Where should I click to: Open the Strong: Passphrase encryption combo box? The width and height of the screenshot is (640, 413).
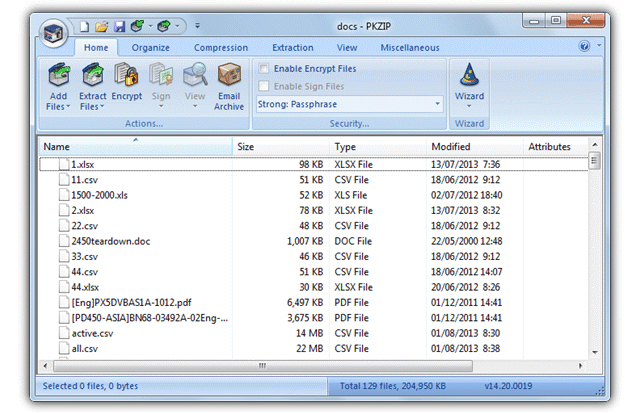pyautogui.click(x=349, y=104)
